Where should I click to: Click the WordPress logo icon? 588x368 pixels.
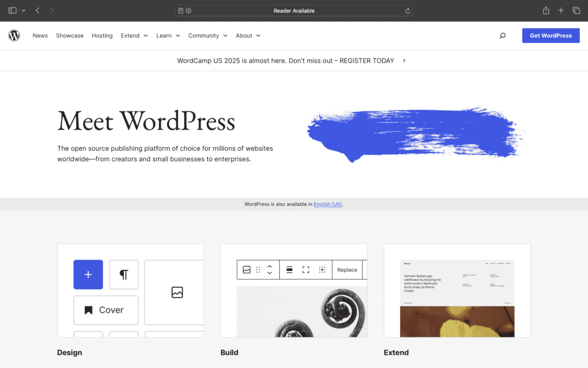click(14, 35)
